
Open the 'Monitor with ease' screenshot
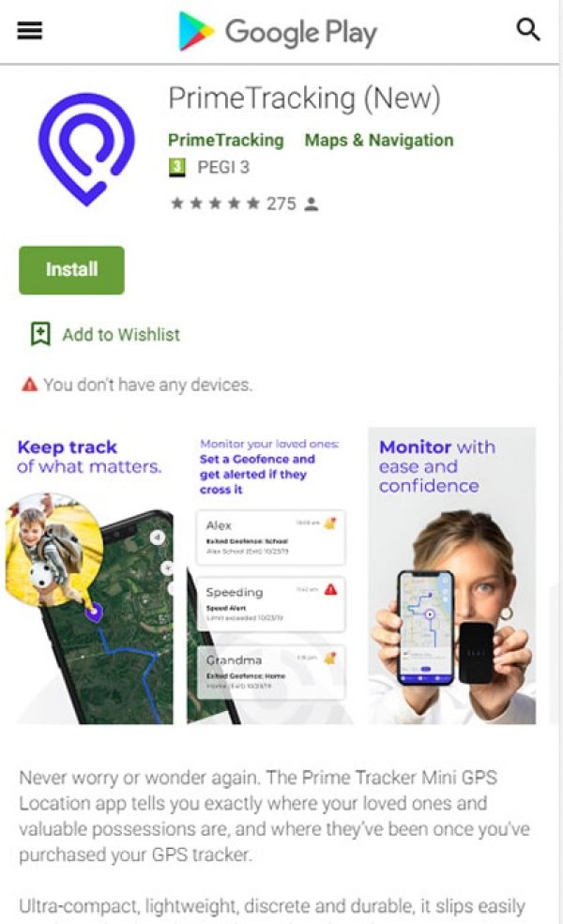pyautogui.click(x=452, y=576)
